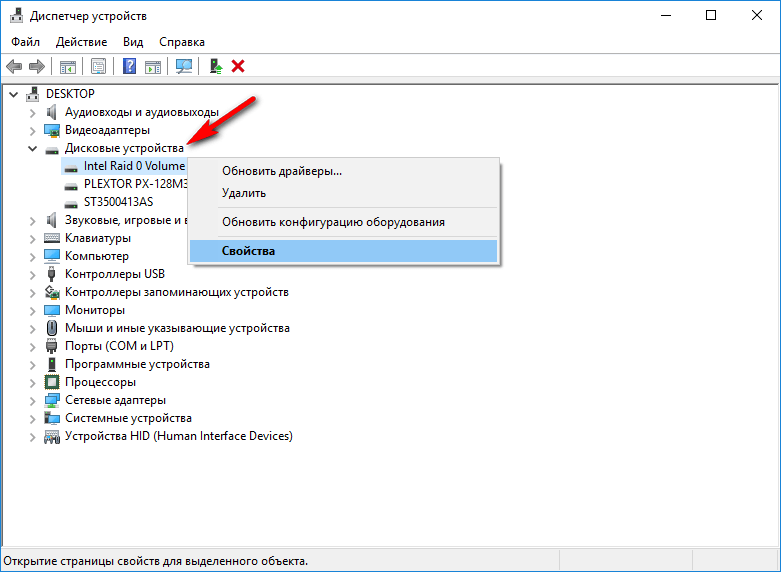Select the Intel Raid 0 Volume device
Image resolution: width=781 pixels, height=572 pixels.
tap(134, 166)
